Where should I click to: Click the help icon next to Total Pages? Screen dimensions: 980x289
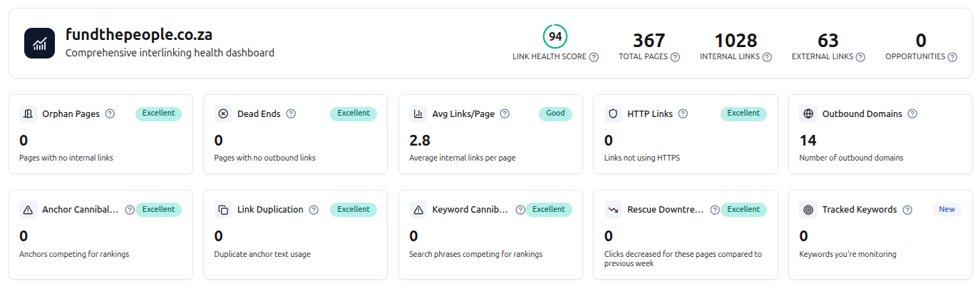(675, 57)
